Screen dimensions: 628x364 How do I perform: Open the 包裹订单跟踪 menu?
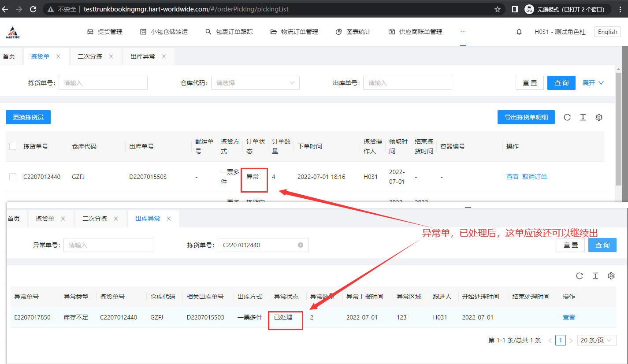[229, 32]
